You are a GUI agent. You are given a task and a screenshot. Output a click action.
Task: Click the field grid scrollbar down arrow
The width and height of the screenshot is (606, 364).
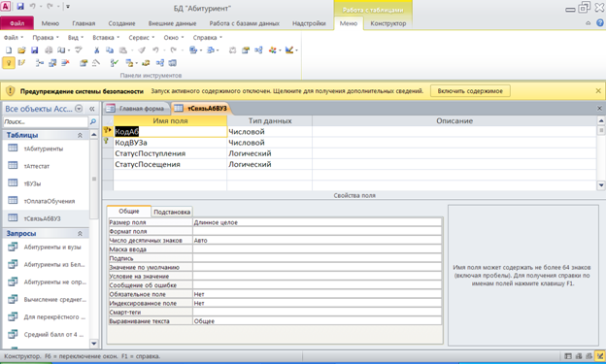601,185
